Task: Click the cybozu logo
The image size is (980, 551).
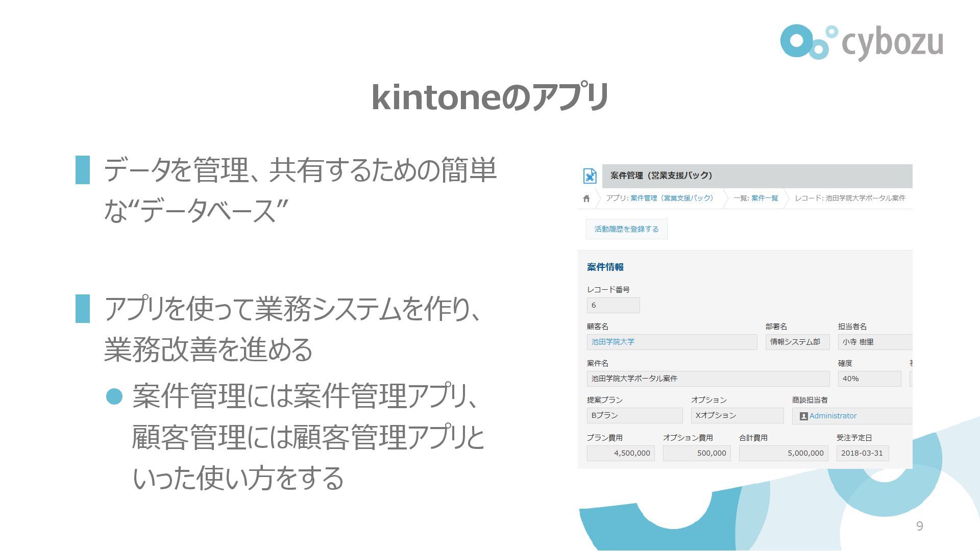Action: pos(861,42)
